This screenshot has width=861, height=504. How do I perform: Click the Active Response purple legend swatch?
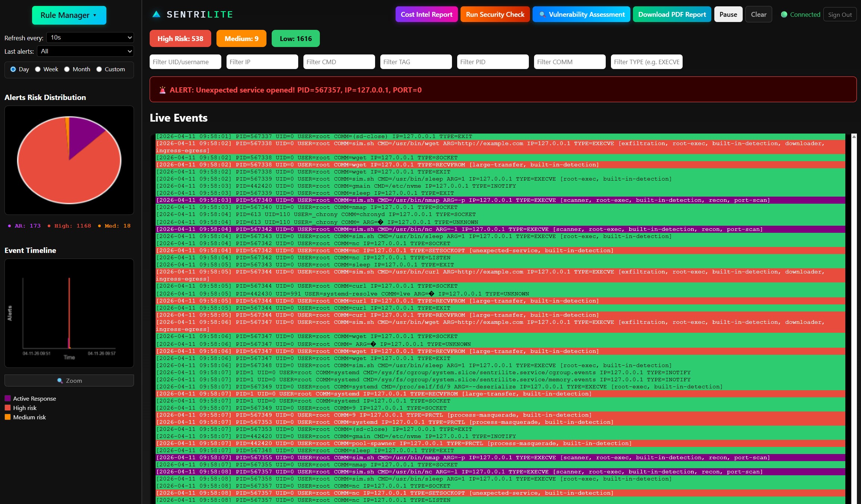(x=7, y=398)
